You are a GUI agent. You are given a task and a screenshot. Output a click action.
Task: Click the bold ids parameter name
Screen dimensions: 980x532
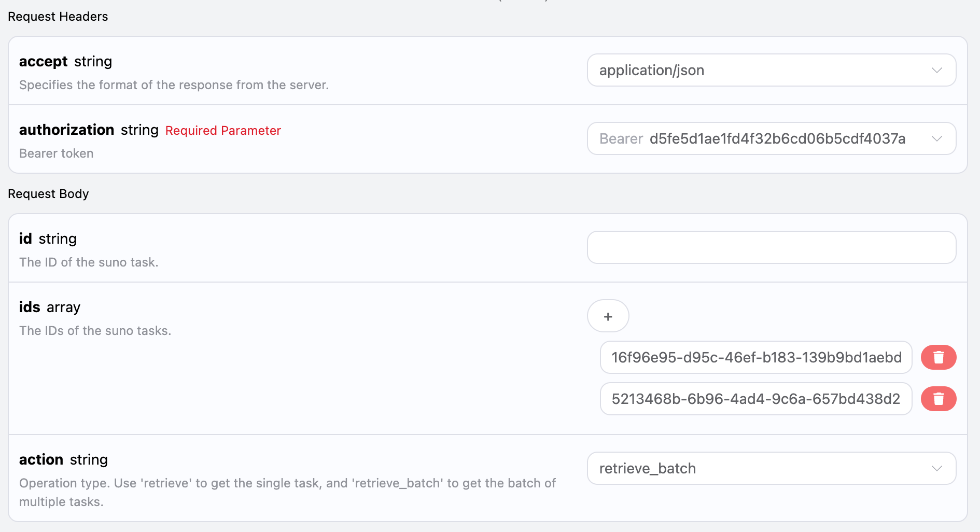pos(30,307)
